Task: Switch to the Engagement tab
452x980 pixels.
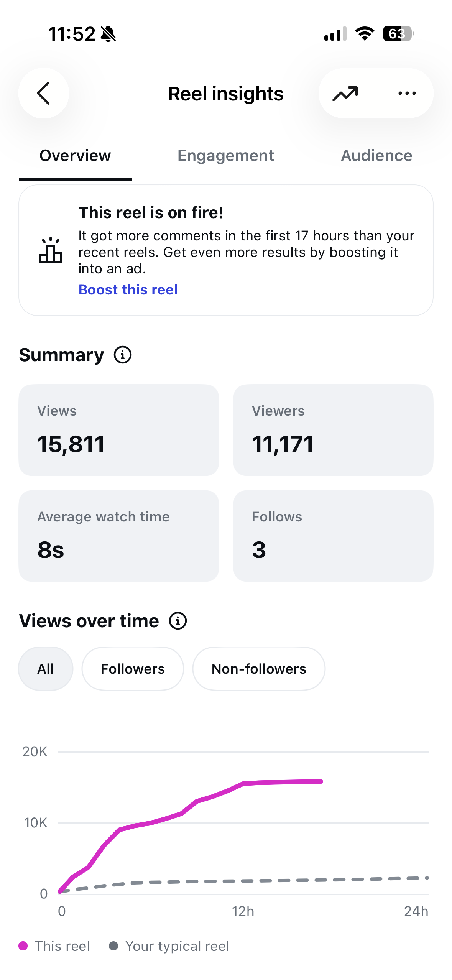Action: pyautogui.click(x=226, y=156)
